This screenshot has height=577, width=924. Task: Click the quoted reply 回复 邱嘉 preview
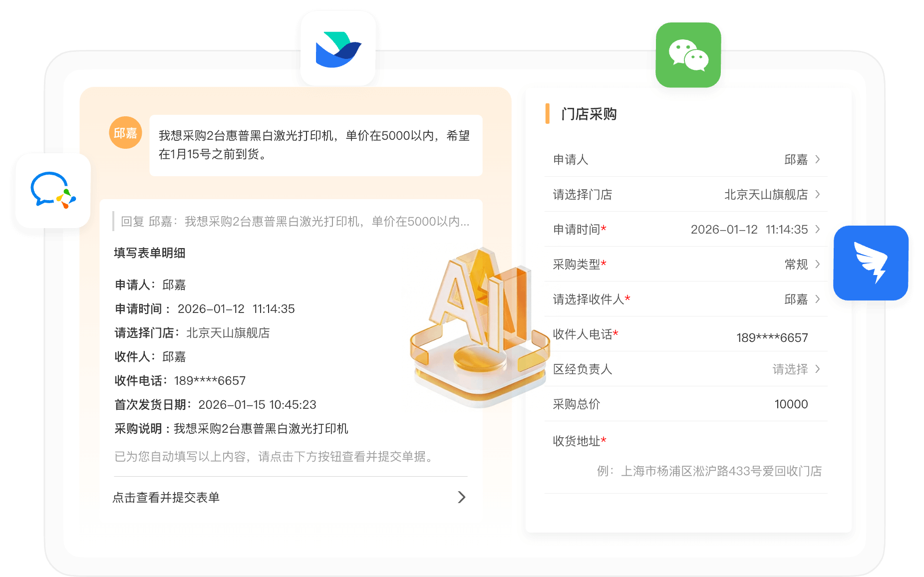[295, 221]
